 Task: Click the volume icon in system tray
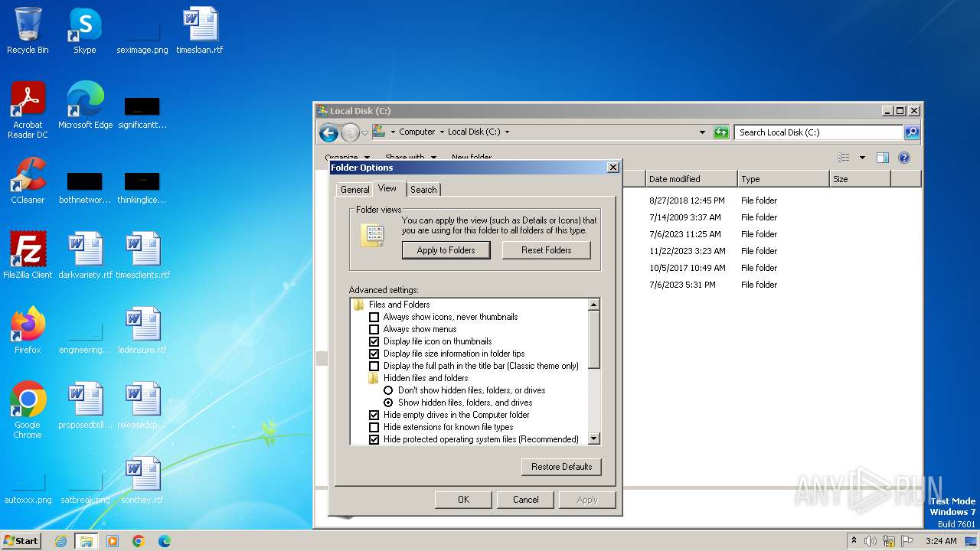(x=871, y=541)
